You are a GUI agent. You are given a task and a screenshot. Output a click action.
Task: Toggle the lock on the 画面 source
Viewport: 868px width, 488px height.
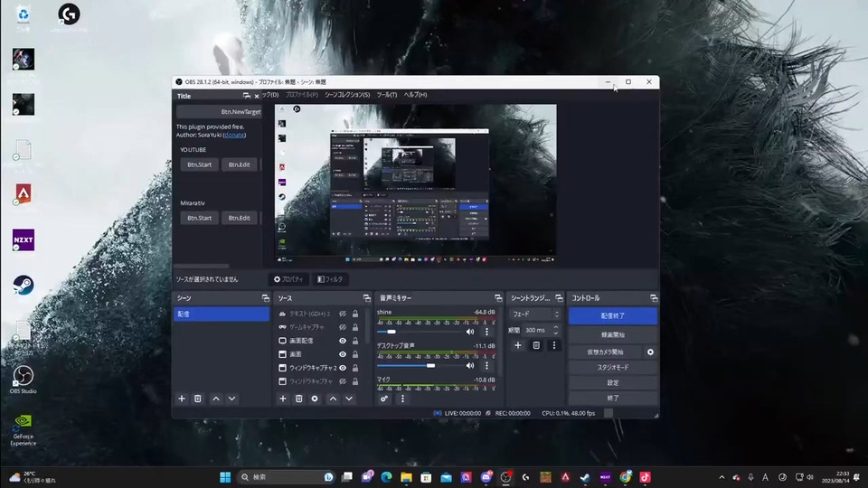coord(355,354)
